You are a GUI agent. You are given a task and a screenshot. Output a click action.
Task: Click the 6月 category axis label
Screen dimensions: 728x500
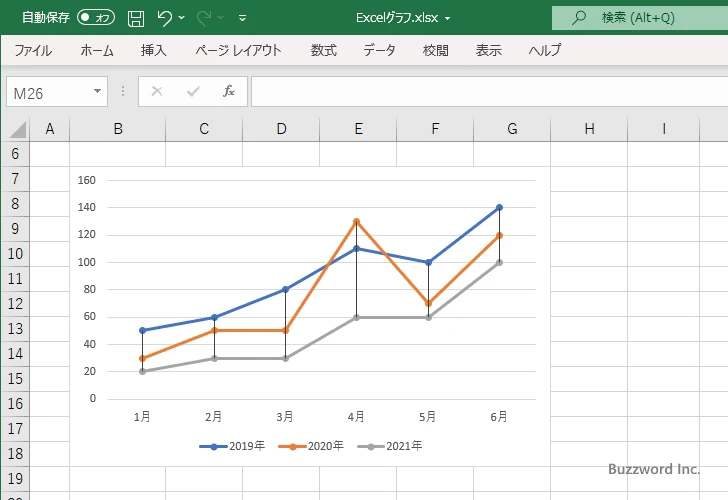[499, 417]
